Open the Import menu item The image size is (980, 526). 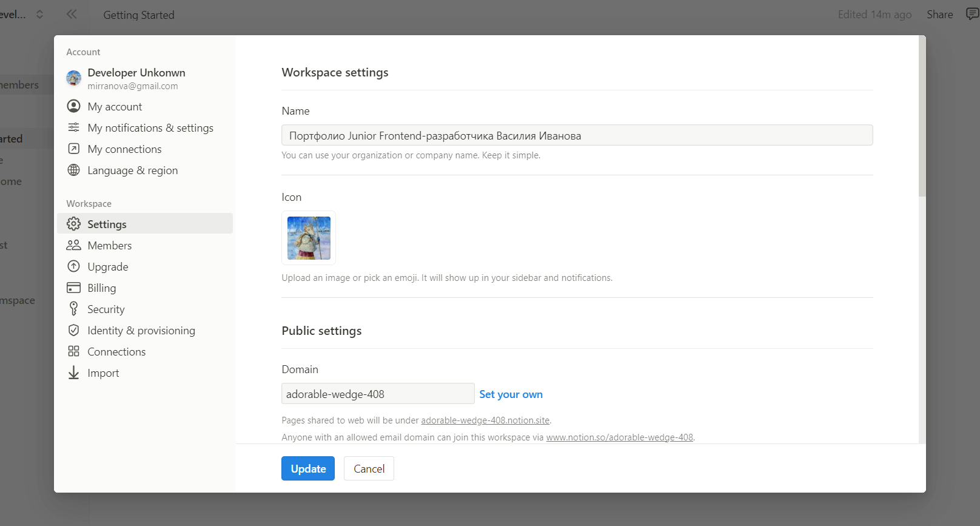[x=103, y=373]
